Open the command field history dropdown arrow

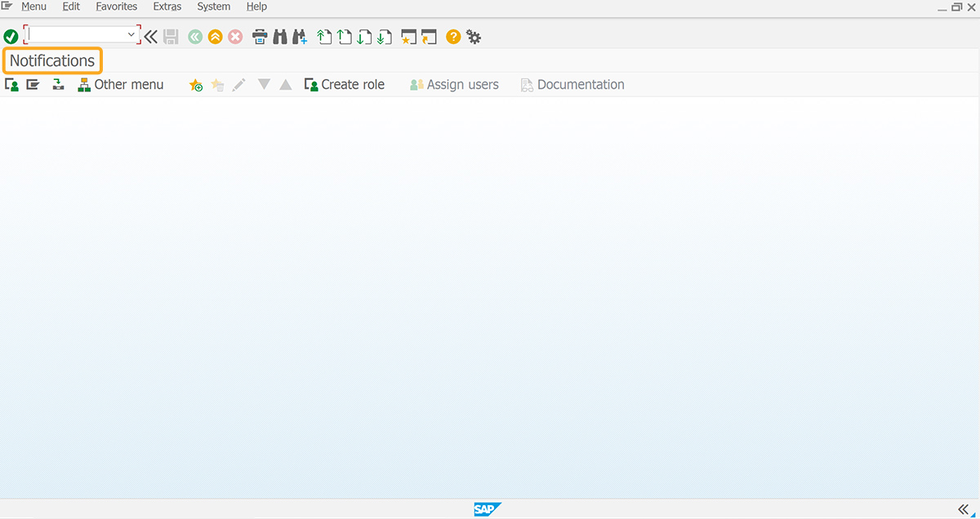pos(131,35)
